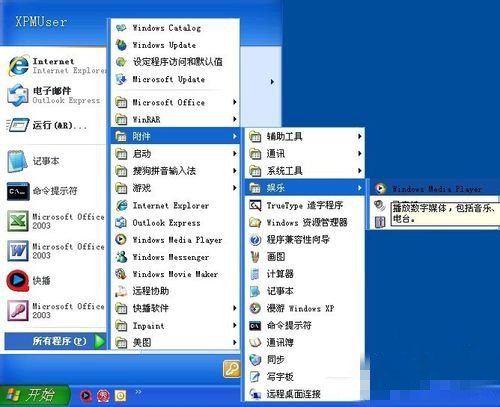Expand the 附件 accessories folder
Viewport: 500px width, 407px height.
click(x=175, y=136)
